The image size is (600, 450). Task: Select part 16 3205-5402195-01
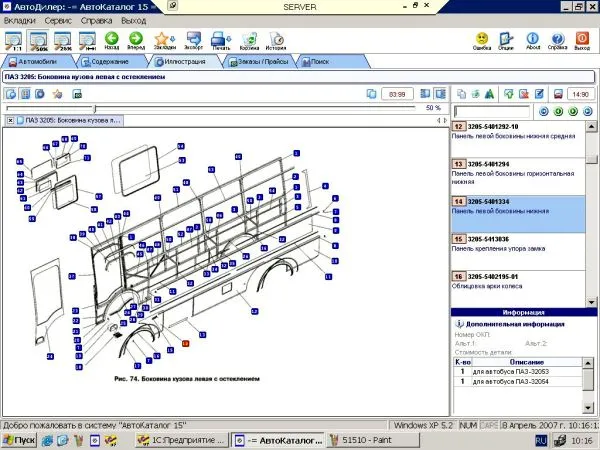click(x=518, y=289)
